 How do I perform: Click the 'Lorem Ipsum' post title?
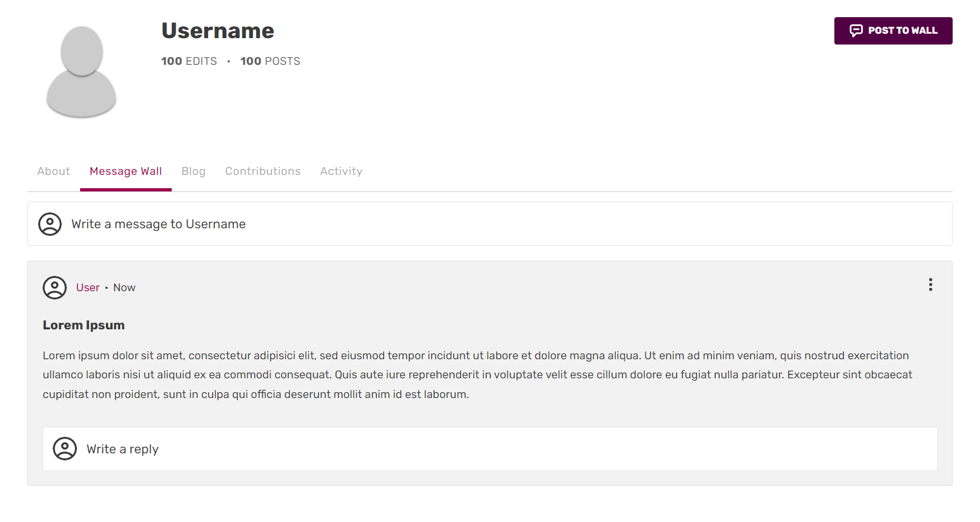[84, 326]
